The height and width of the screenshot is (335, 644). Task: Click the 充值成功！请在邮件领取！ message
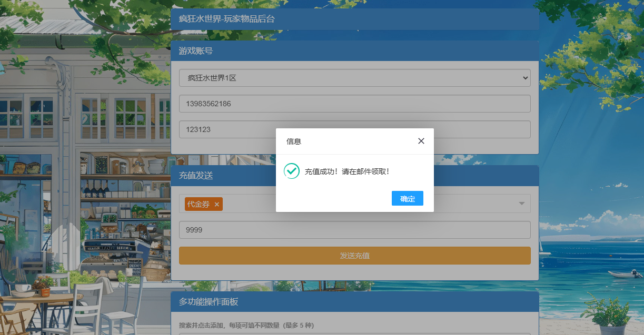[347, 171]
